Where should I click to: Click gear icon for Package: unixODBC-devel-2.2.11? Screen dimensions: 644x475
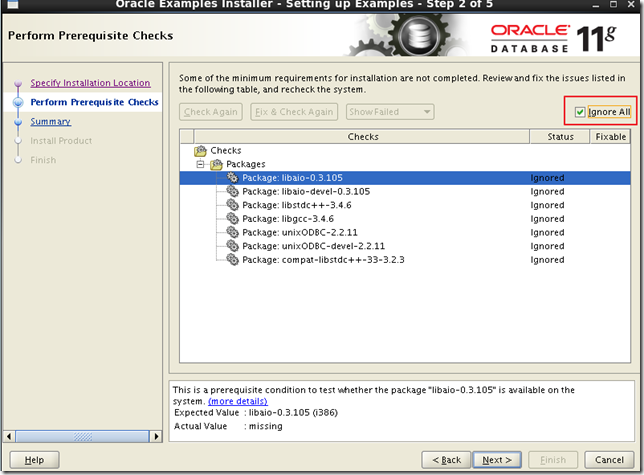(x=232, y=246)
